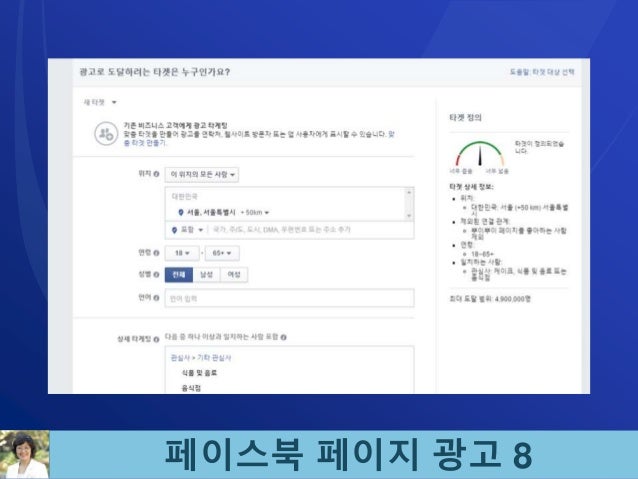Click the location list scrollbar down arrow
Image resolution: width=638 pixels, height=479 pixels.
(x=409, y=216)
